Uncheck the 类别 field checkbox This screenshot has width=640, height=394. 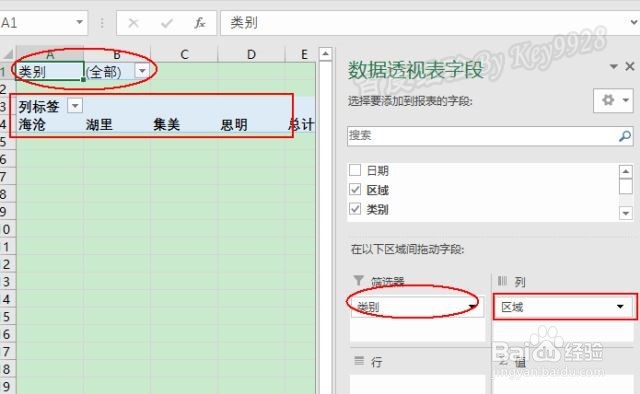[x=355, y=209]
